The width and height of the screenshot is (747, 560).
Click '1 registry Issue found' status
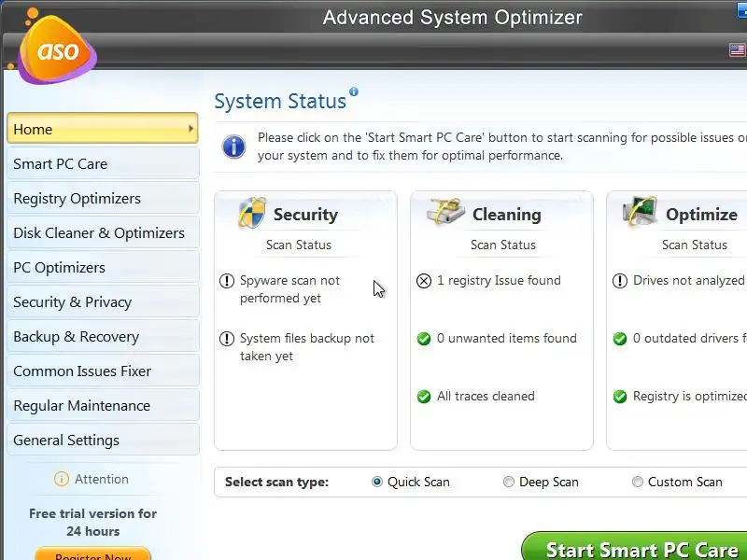[x=499, y=281]
